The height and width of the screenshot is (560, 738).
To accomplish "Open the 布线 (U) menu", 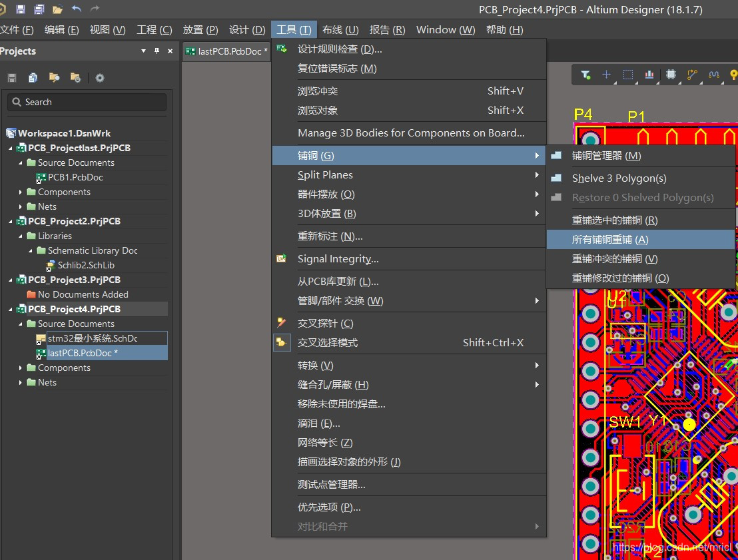I will [340, 30].
